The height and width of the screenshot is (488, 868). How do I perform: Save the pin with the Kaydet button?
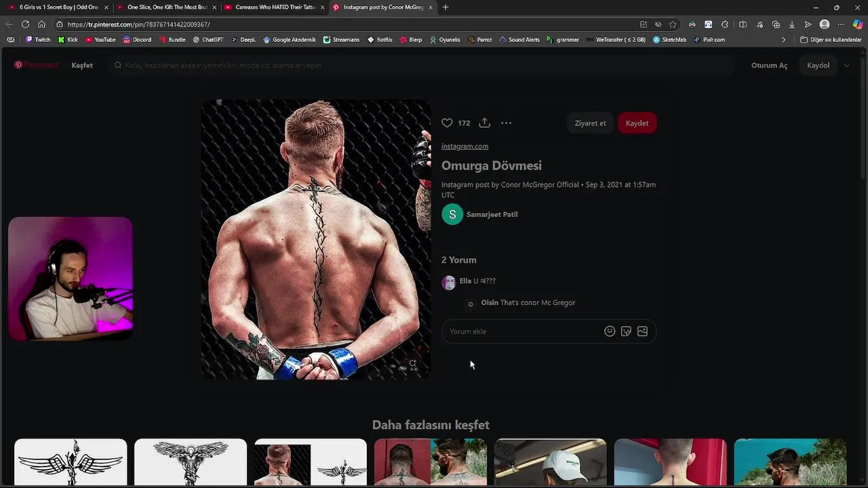click(637, 123)
